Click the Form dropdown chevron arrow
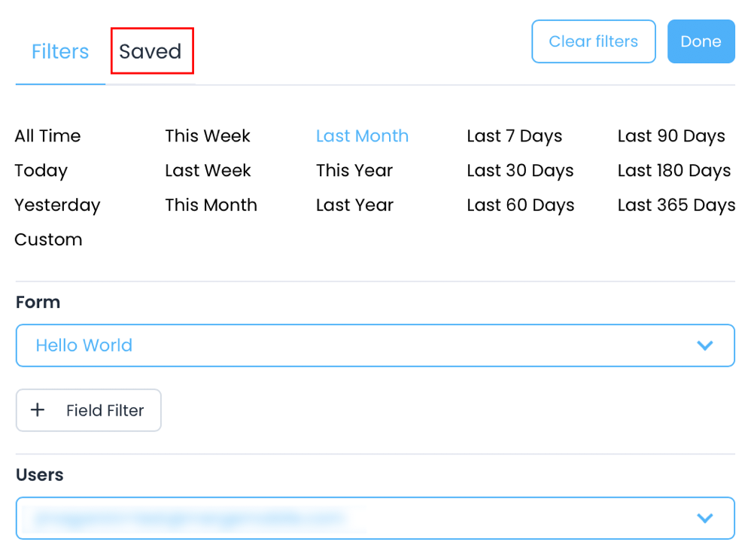Image resolution: width=751 pixels, height=560 pixels. (x=704, y=345)
